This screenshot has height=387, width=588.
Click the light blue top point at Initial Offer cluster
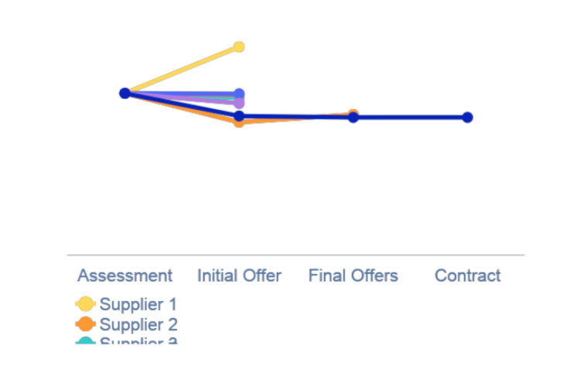pyautogui.click(x=239, y=93)
